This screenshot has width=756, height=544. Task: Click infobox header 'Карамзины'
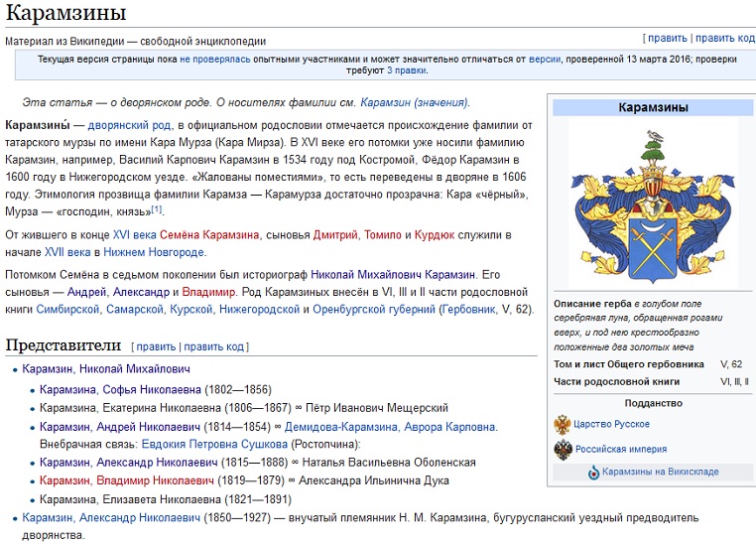(653, 107)
